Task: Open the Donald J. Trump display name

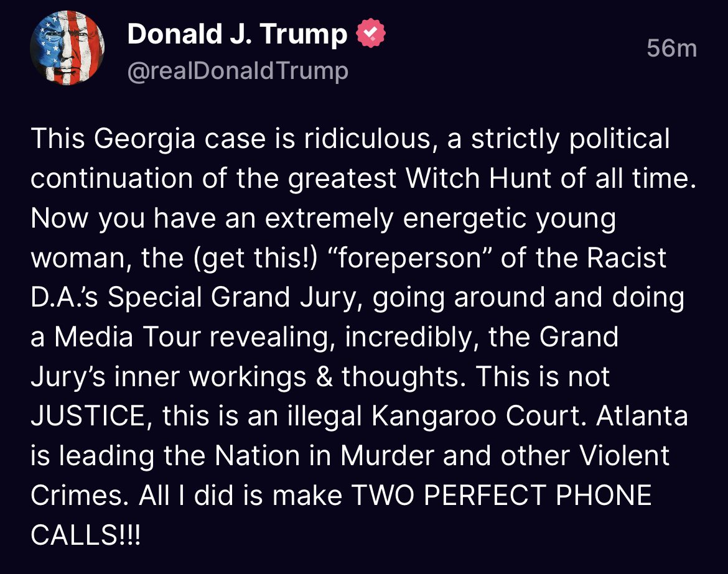Action: tap(237, 34)
